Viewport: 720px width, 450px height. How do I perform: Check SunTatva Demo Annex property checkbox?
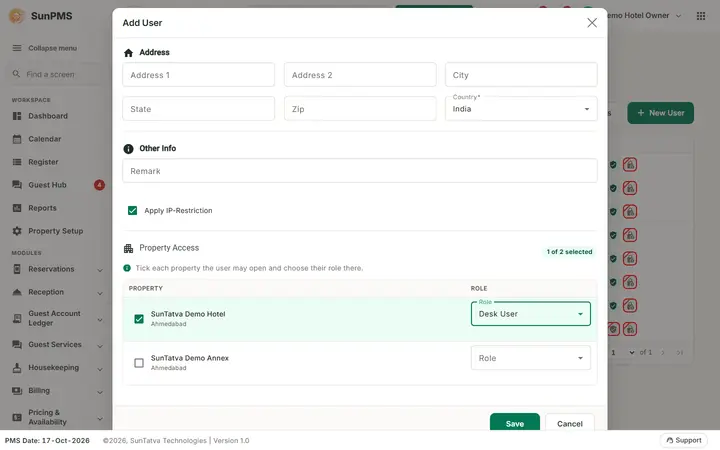point(139,363)
